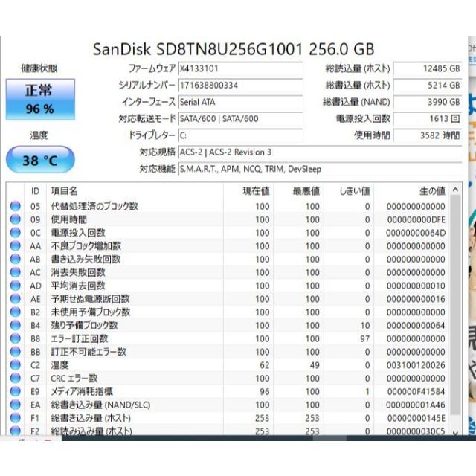Screen dimensions: 476x476
Task: Click the vertical scrollbar thumb of the SMART list
Action: click(455, 305)
